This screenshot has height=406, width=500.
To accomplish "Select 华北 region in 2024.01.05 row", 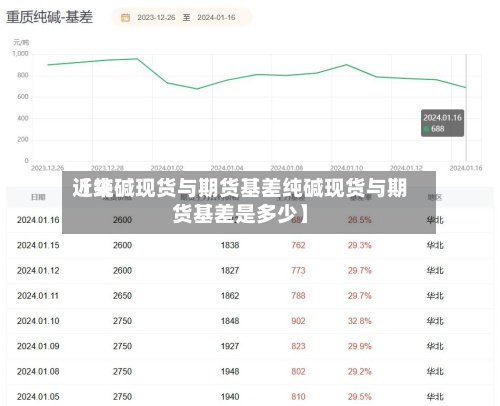I will coord(435,397).
